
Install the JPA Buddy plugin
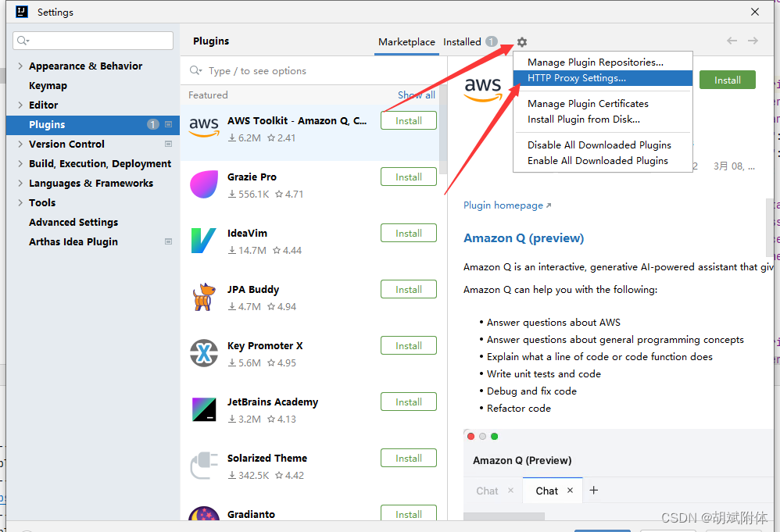click(x=409, y=289)
